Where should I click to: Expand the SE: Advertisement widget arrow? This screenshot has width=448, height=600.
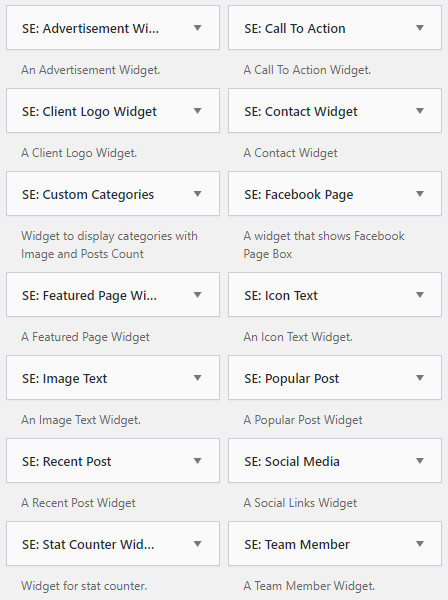pos(197,28)
